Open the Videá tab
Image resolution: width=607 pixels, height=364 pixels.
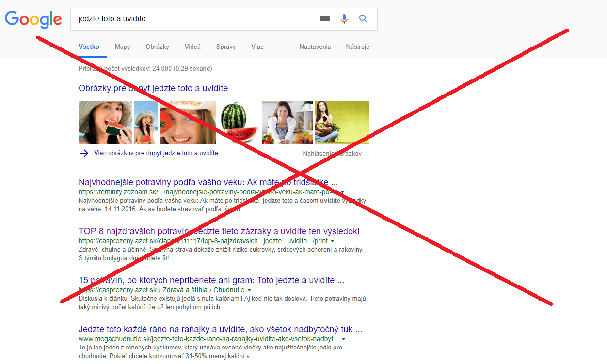[x=192, y=47]
